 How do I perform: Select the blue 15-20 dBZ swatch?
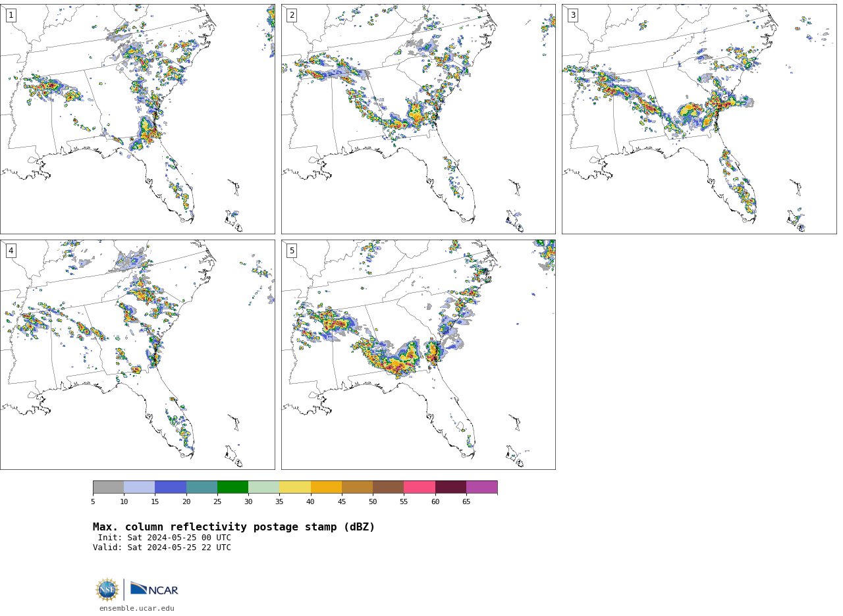(171, 487)
